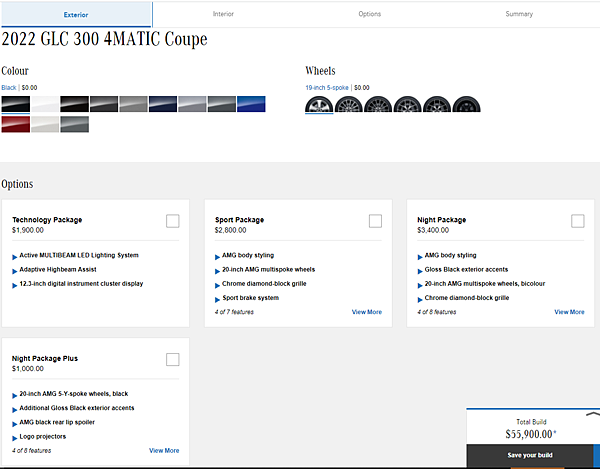
Task: Click View More in Night Package
Action: [569, 312]
